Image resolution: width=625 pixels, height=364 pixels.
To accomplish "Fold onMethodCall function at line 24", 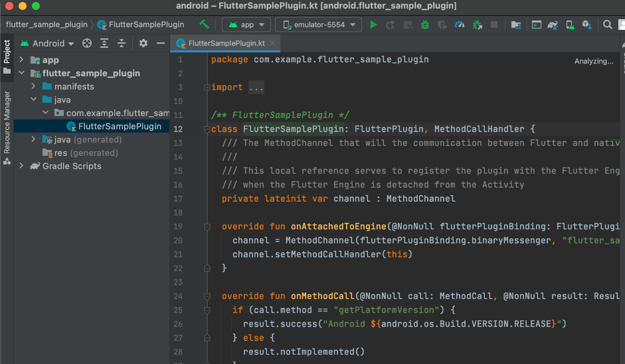I will pyautogui.click(x=207, y=296).
